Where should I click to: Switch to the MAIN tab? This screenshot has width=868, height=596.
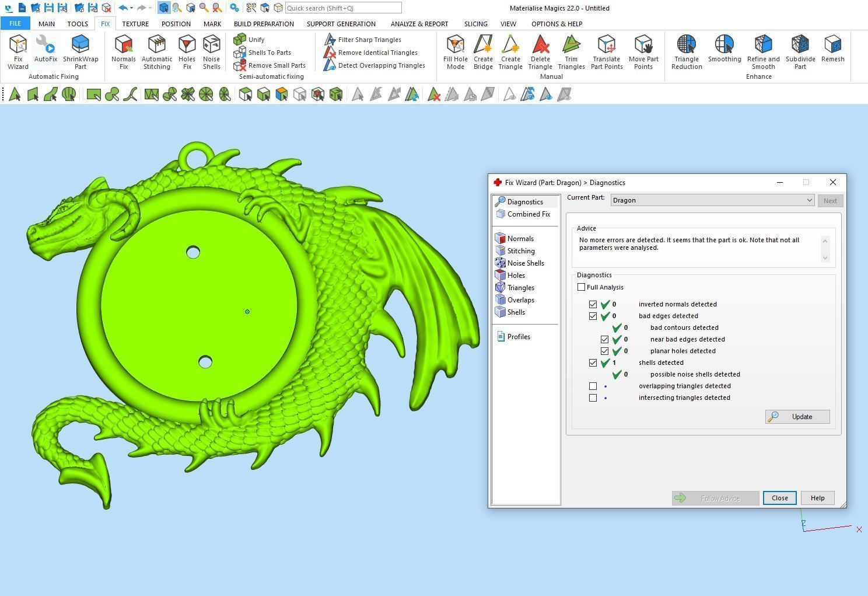click(47, 24)
